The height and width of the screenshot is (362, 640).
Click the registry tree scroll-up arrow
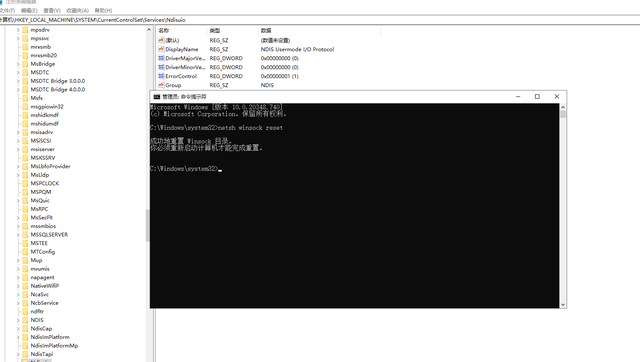[149, 30]
